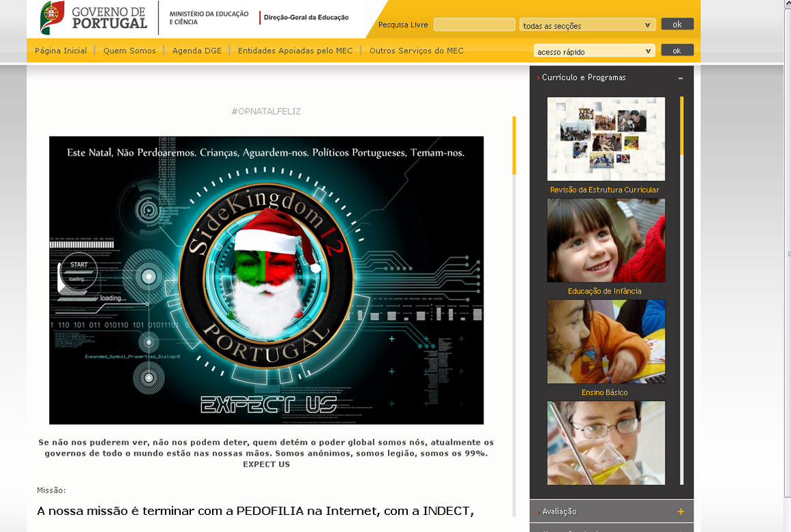The width and height of the screenshot is (791, 532).
Task: Go to Página Inicial menu item
Action: pyautogui.click(x=61, y=50)
